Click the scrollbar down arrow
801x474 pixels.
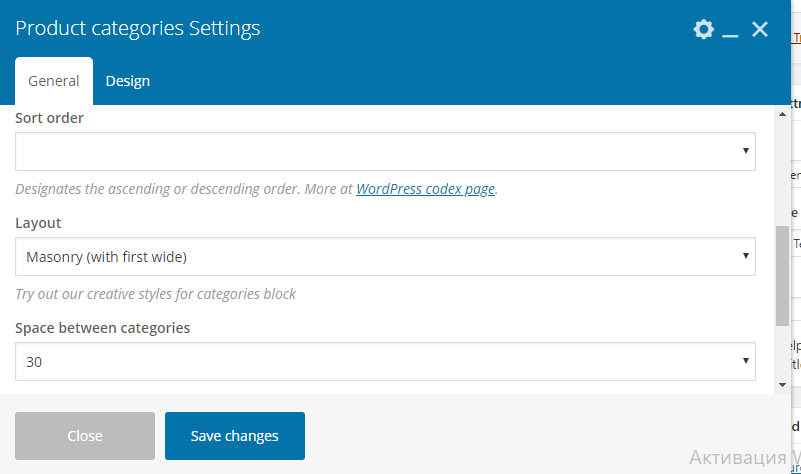click(x=781, y=385)
